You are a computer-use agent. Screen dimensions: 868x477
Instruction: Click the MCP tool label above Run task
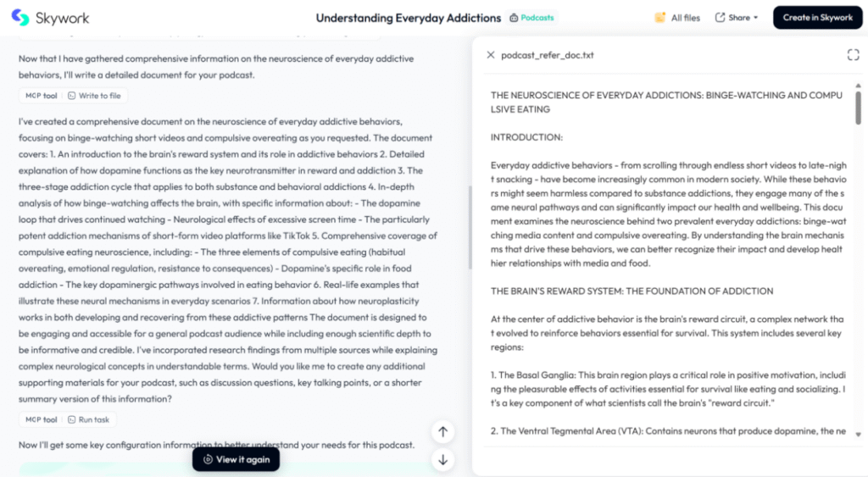tap(41, 419)
